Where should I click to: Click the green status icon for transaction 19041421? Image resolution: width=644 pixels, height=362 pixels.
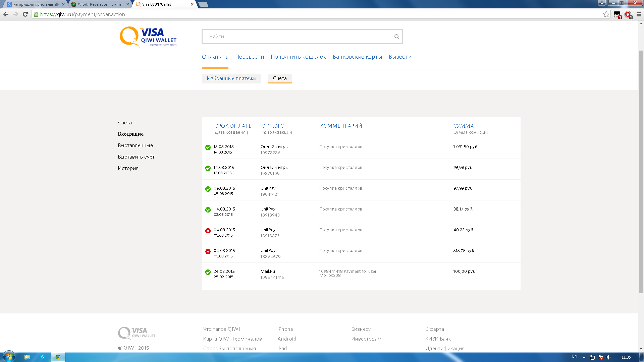coord(208,189)
